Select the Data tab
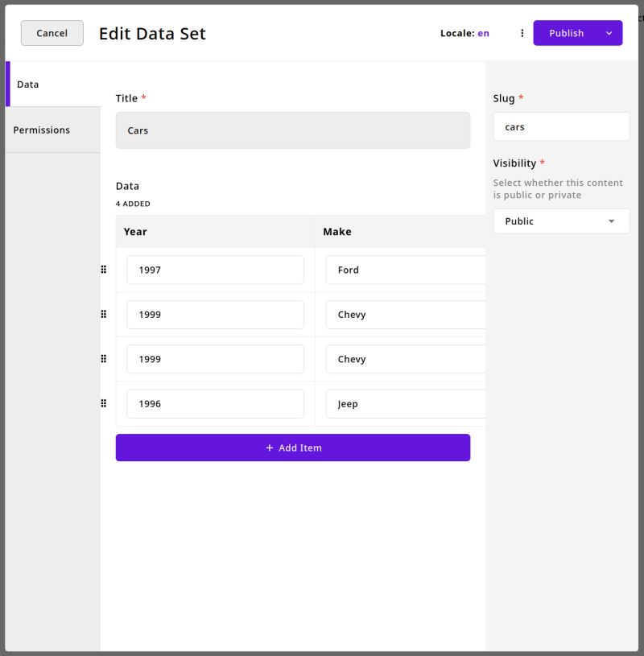Viewport: 644px width, 656px height. point(27,84)
